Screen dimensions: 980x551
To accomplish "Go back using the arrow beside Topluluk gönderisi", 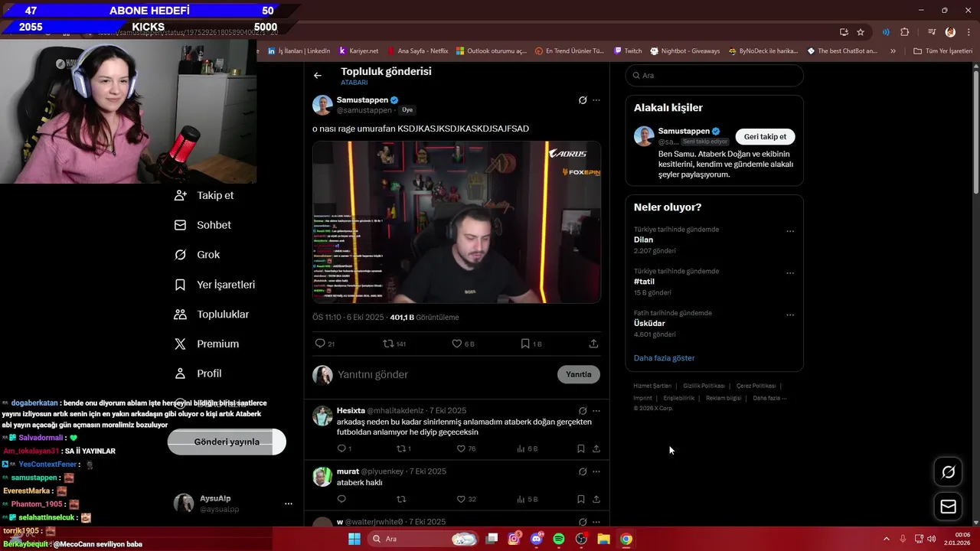I will coord(318,76).
